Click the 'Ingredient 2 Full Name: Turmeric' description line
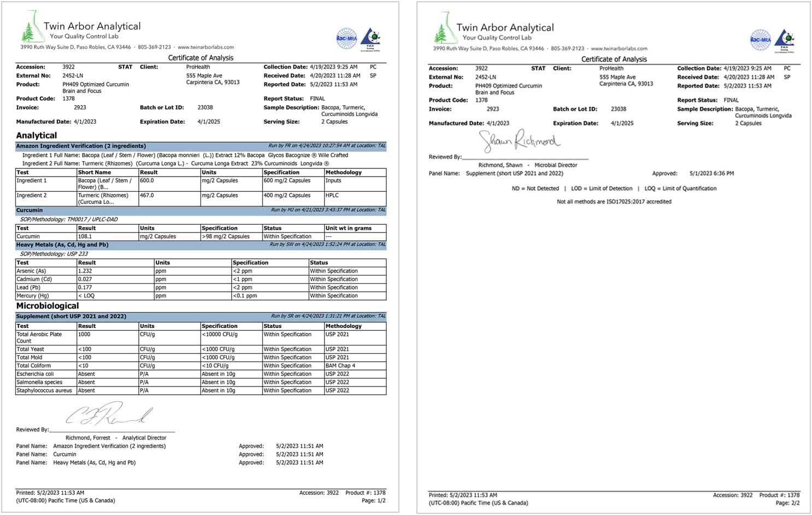The width and height of the screenshot is (812, 515). [x=176, y=163]
